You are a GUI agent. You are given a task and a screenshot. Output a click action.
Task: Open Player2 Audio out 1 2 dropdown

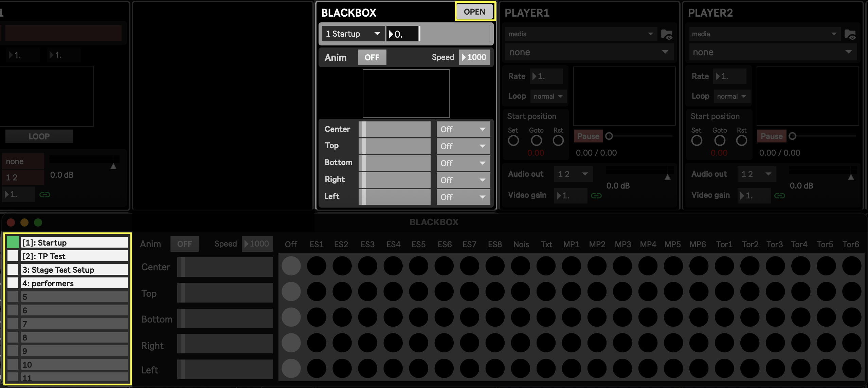coord(756,174)
